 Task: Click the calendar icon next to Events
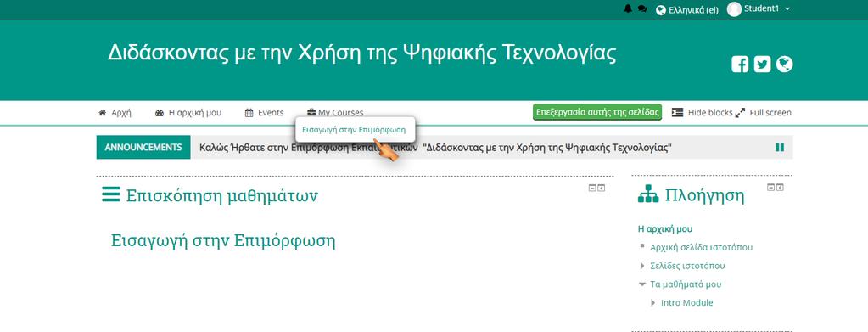tap(249, 113)
